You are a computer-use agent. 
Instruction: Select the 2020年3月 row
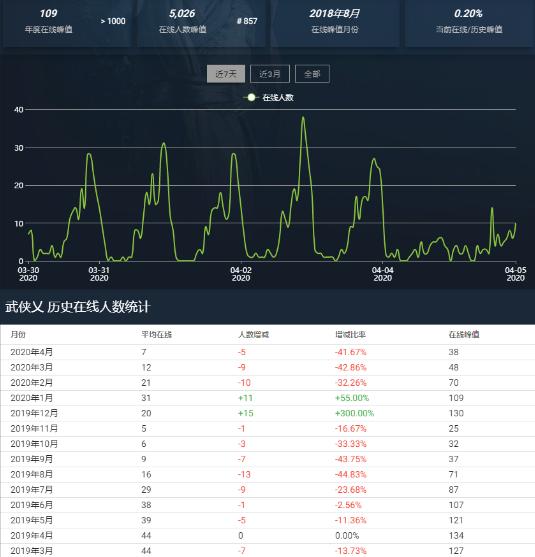point(268,367)
